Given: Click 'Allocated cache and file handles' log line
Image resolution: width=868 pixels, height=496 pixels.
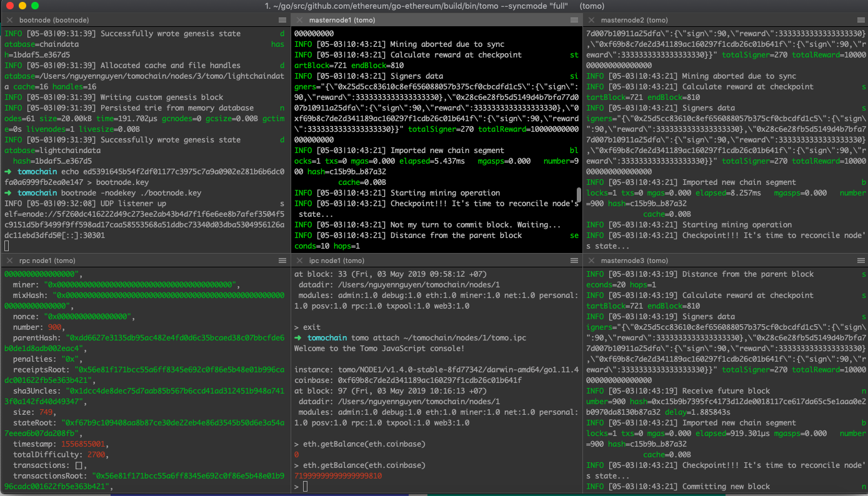Looking at the screenshot, I should [x=170, y=66].
